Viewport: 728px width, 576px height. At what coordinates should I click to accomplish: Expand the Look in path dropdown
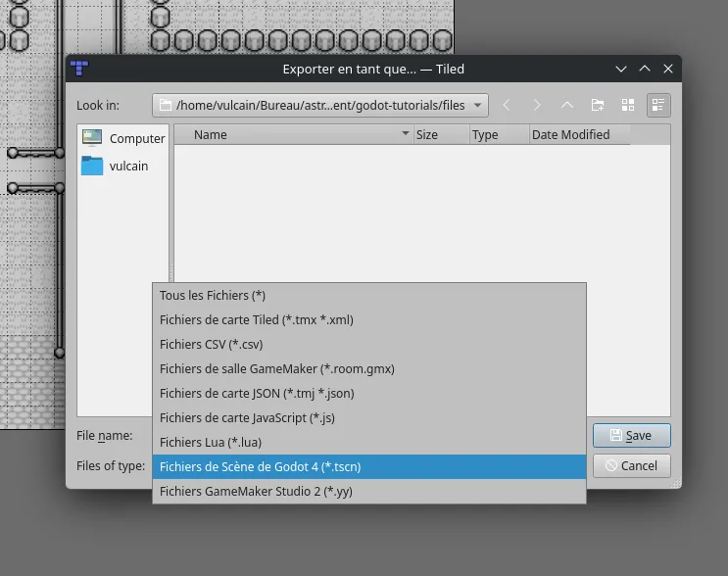[478, 106]
